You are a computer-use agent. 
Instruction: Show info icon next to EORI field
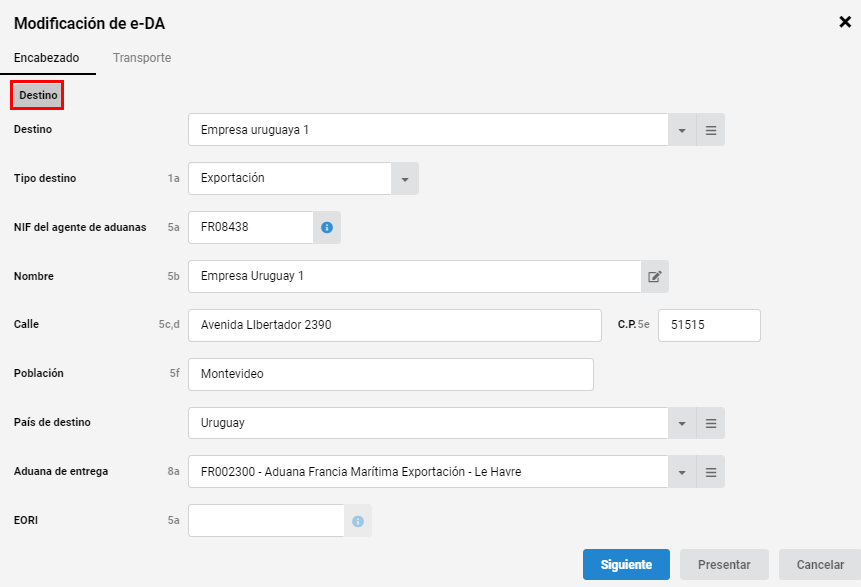[357, 521]
